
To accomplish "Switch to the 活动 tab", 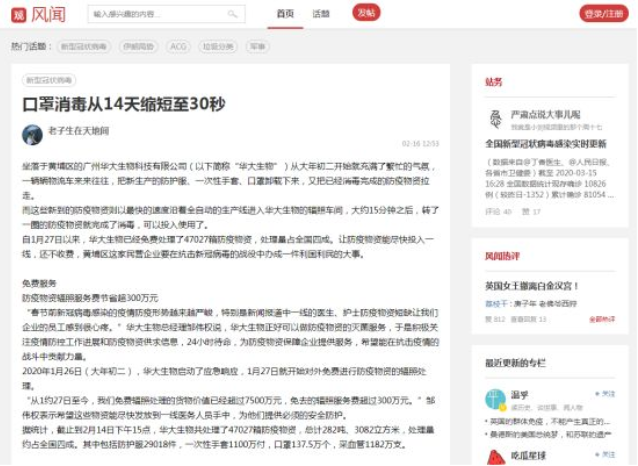I will pos(321,14).
